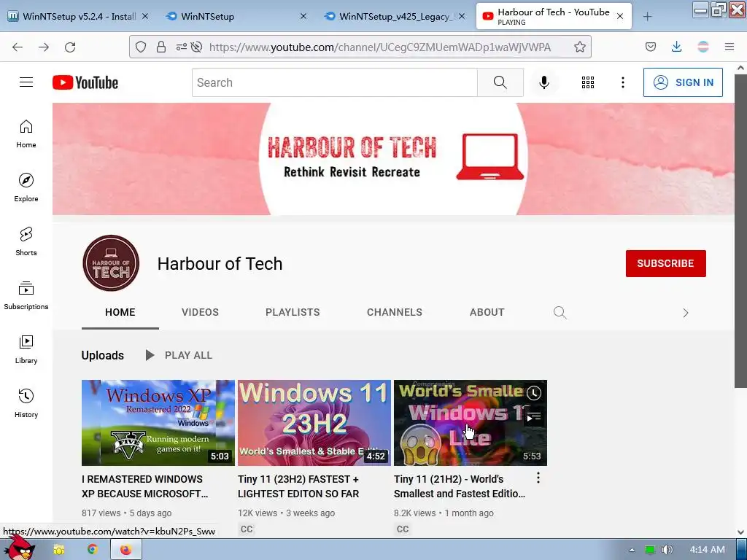Click the YouTube logo

pyautogui.click(x=85, y=82)
